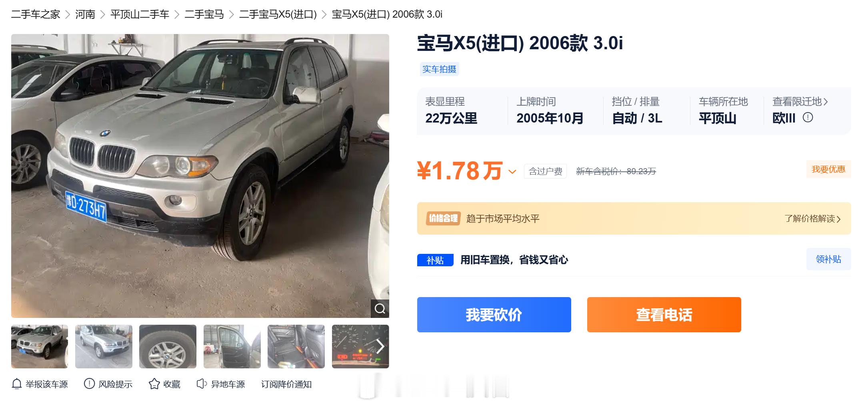Image resolution: width=868 pixels, height=408 pixels.
Task: Click the 查看电话 button
Action: click(x=664, y=315)
